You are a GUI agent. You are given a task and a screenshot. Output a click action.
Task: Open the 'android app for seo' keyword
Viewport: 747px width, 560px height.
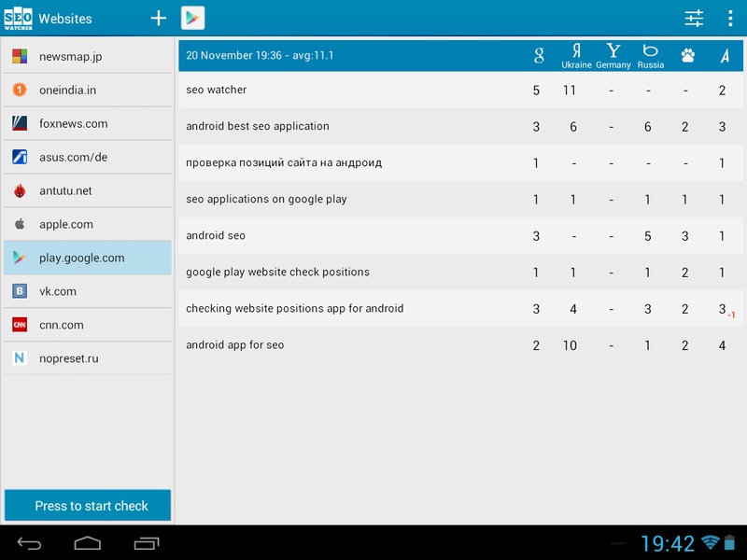[460, 344]
